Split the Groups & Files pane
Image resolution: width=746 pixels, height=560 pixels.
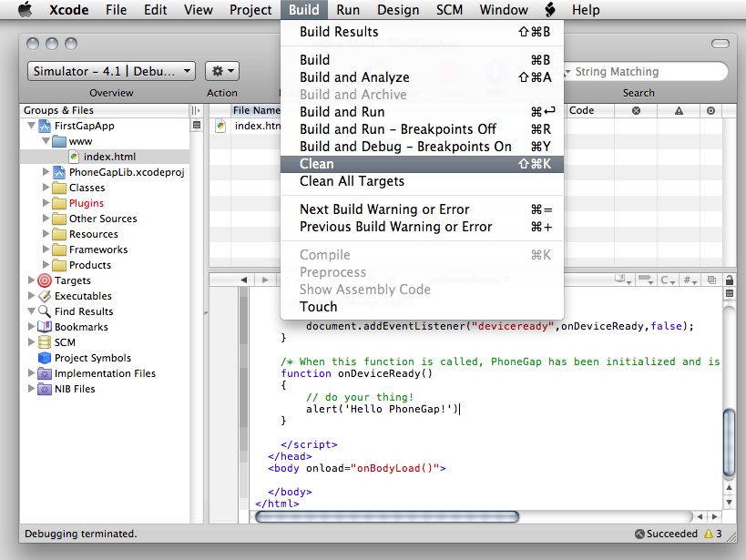click(196, 126)
